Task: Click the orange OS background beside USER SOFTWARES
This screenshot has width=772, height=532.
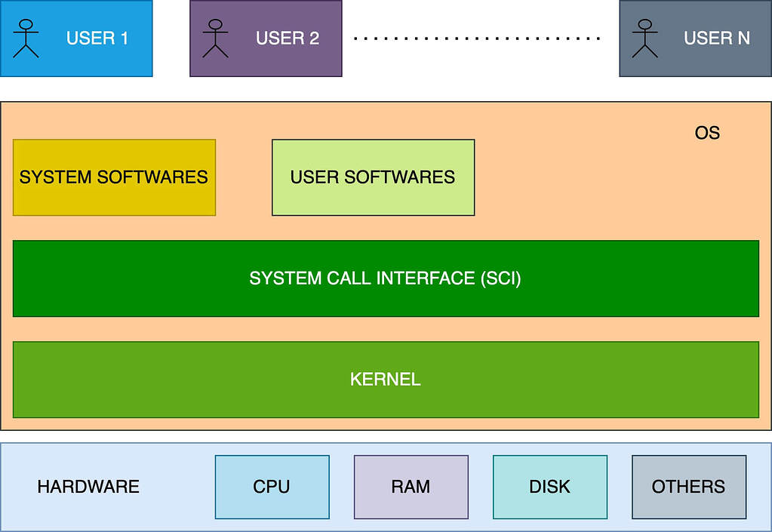Action: [604, 181]
